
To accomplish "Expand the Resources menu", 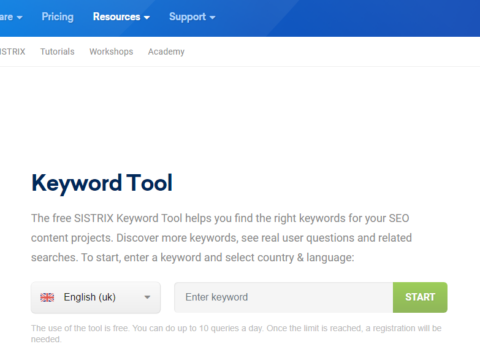I will click(x=121, y=17).
